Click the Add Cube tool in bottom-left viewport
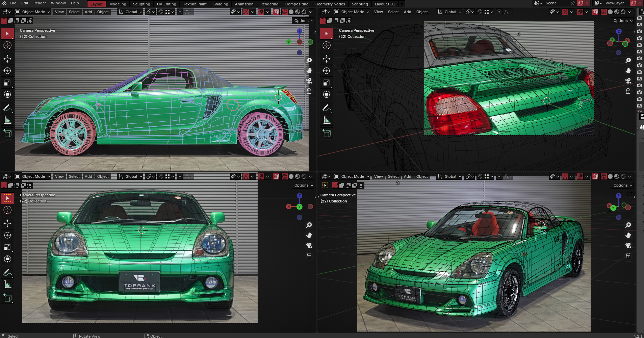The height and width of the screenshot is (338, 644). tap(7, 298)
